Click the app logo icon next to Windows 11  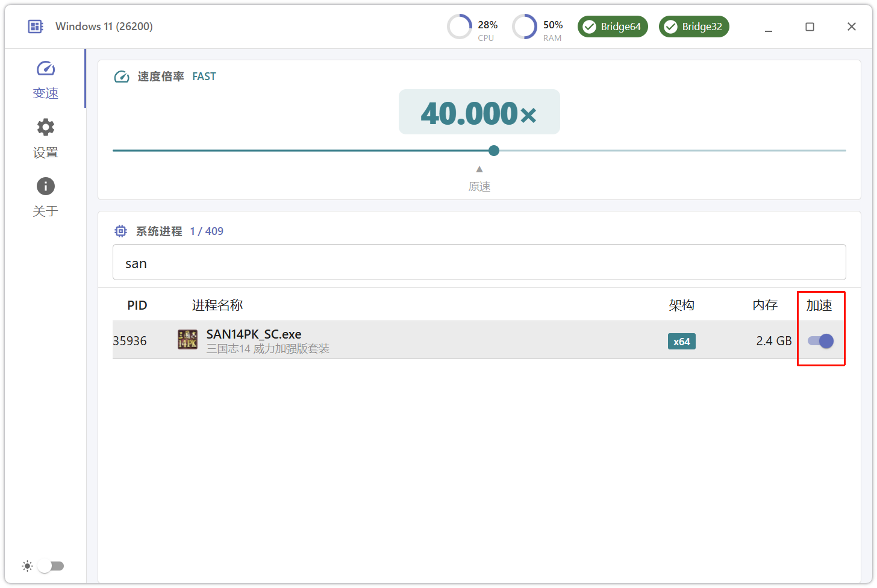pyautogui.click(x=36, y=27)
